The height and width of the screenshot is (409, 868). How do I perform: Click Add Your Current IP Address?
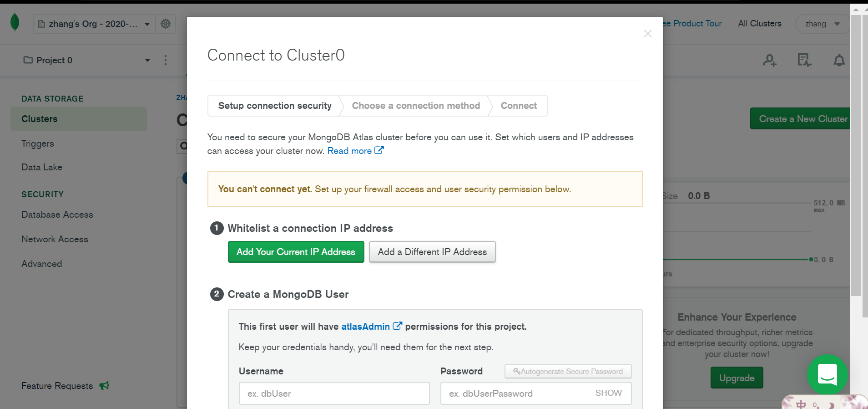296,252
